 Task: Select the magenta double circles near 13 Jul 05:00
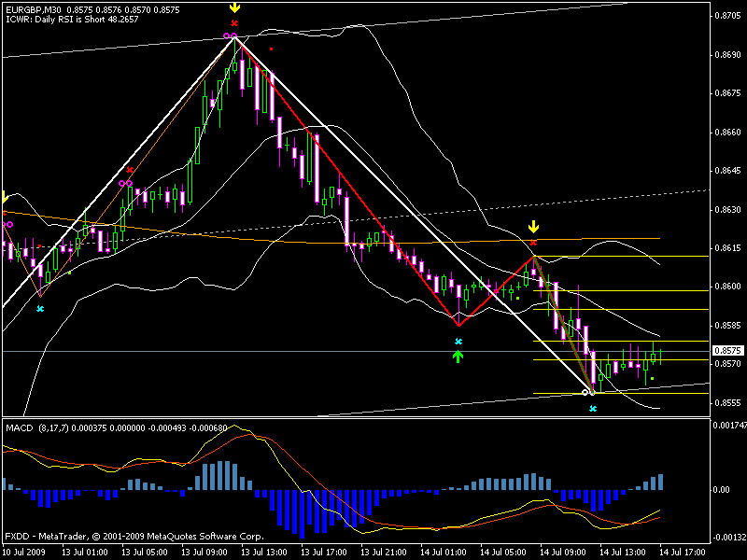(x=125, y=183)
